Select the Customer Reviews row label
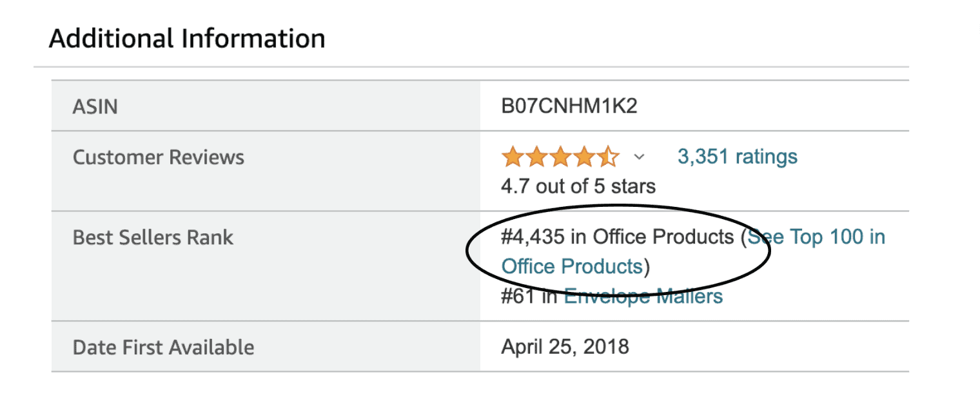980x406 pixels. pos(158,157)
